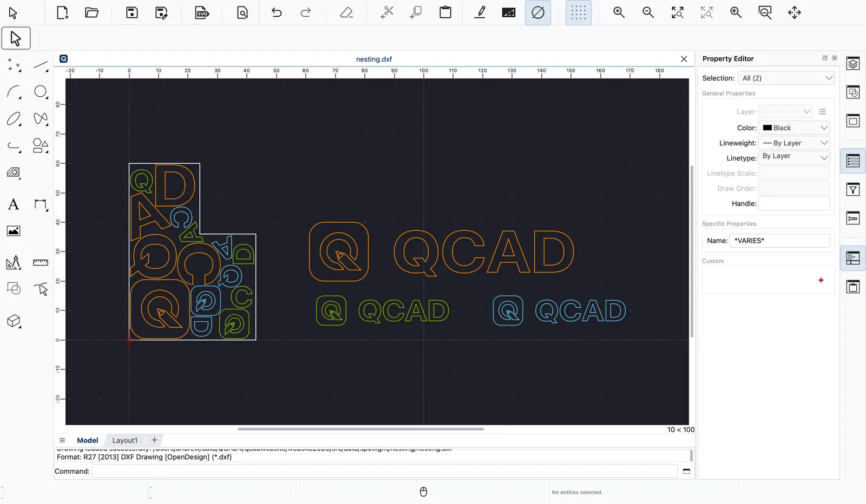The width and height of the screenshot is (866, 504).
Task: Open the Layer dropdown
Action: 785,111
